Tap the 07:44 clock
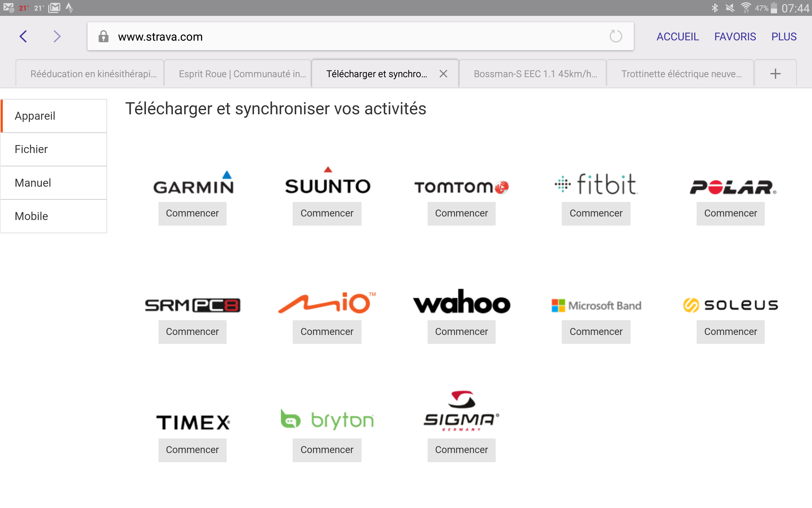The width and height of the screenshot is (812, 508). (795, 8)
